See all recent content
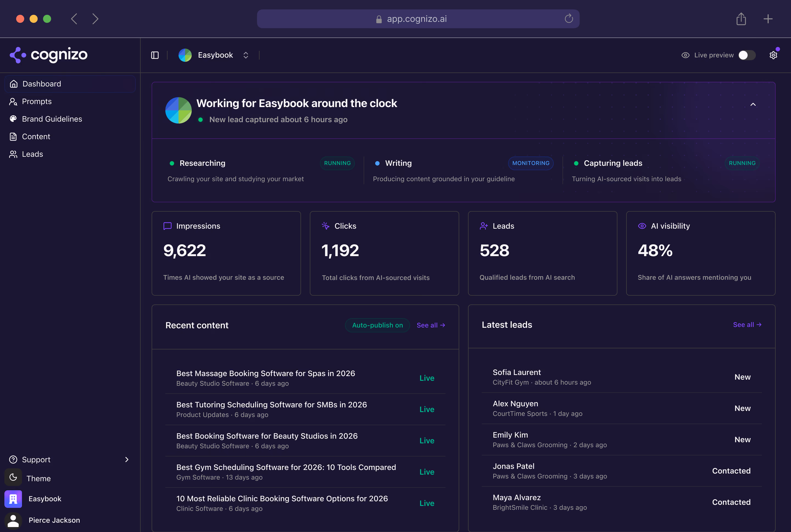The image size is (791, 532). [431, 325]
